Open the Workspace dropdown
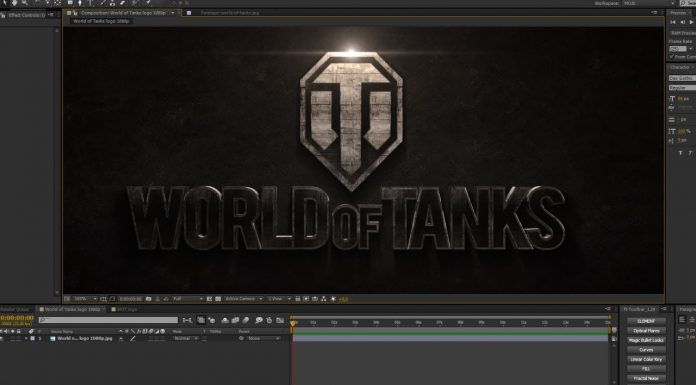The width and height of the screenshot is (696, 385). [x=649, y=3]
